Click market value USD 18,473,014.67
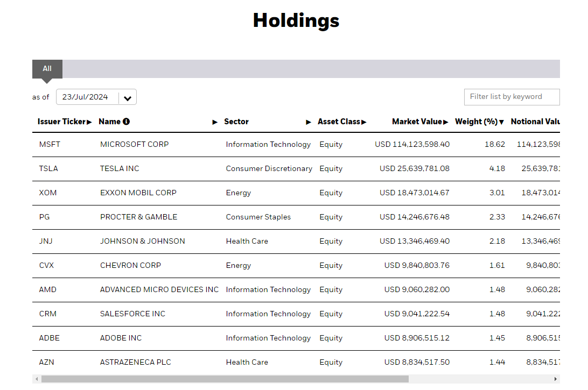The height and width of the screenshot is (390, 588). click(415, 193)
